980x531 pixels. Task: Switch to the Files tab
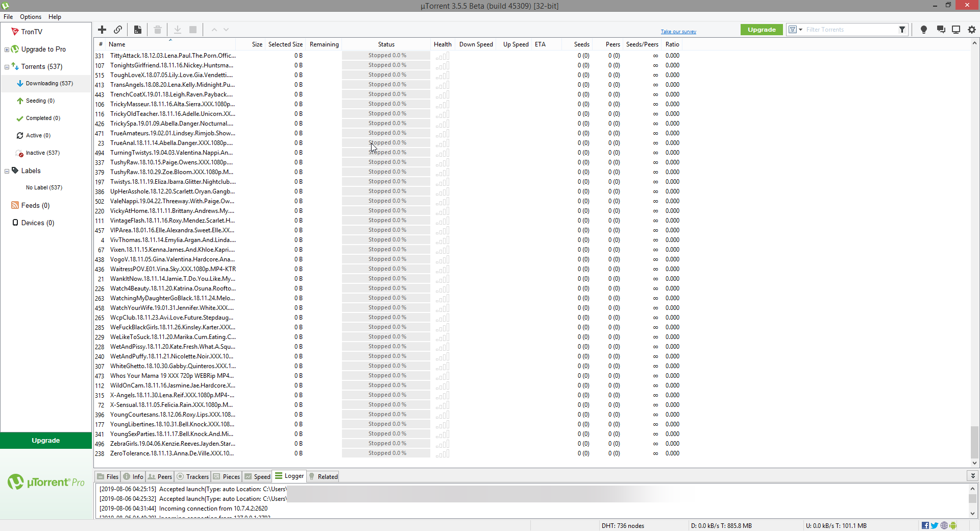108,476
